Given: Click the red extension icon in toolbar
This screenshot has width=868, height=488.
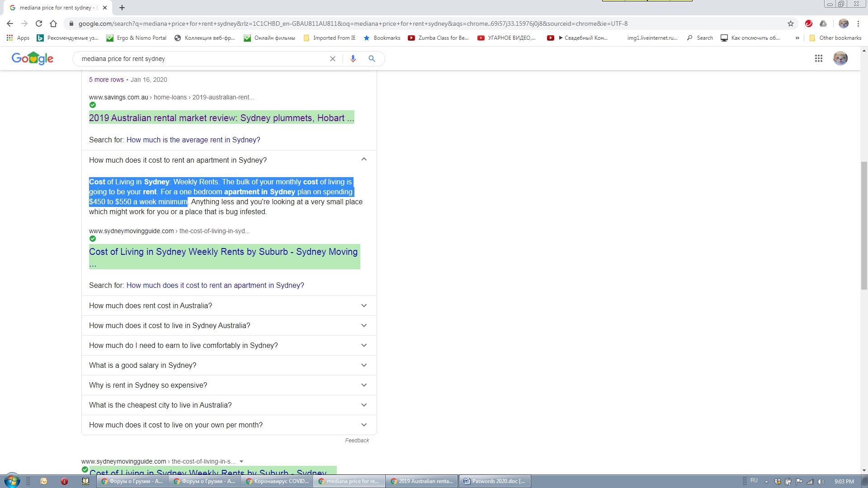Looking at the screenshot, I should [809, 23].
